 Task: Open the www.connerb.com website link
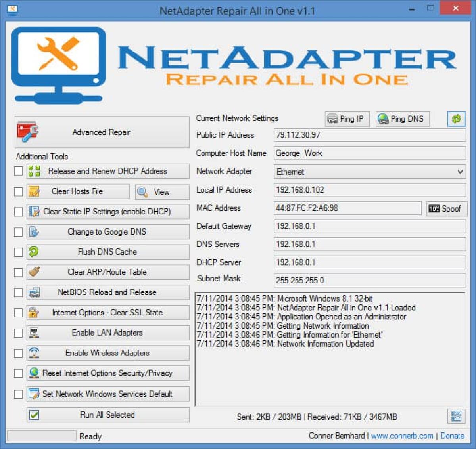tap(402, 436)
